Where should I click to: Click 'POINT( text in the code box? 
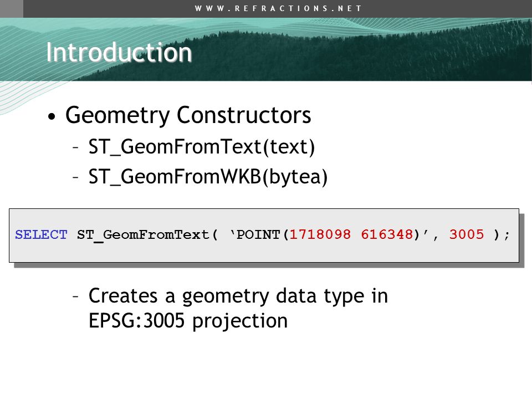[x=259, y=234]
